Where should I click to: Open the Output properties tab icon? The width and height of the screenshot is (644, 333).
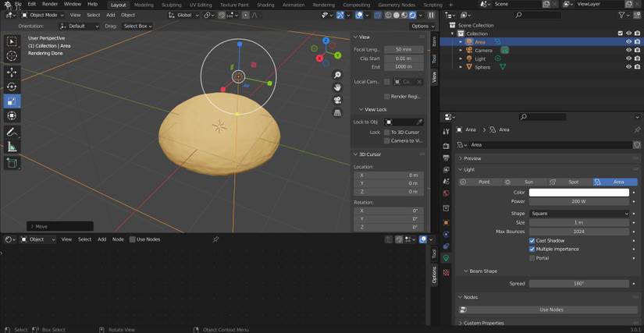point(447,158)
